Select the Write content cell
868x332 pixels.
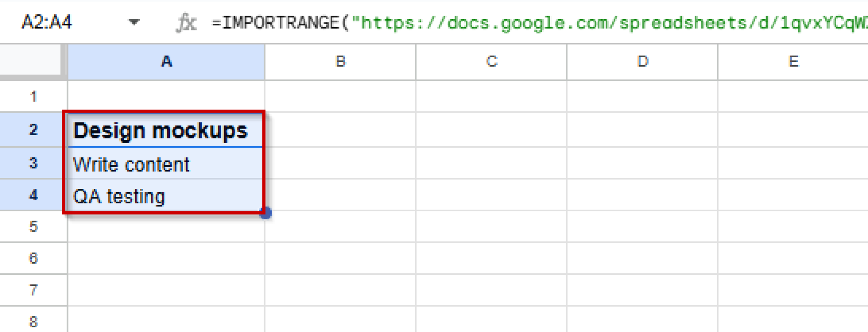pos(165,163)
